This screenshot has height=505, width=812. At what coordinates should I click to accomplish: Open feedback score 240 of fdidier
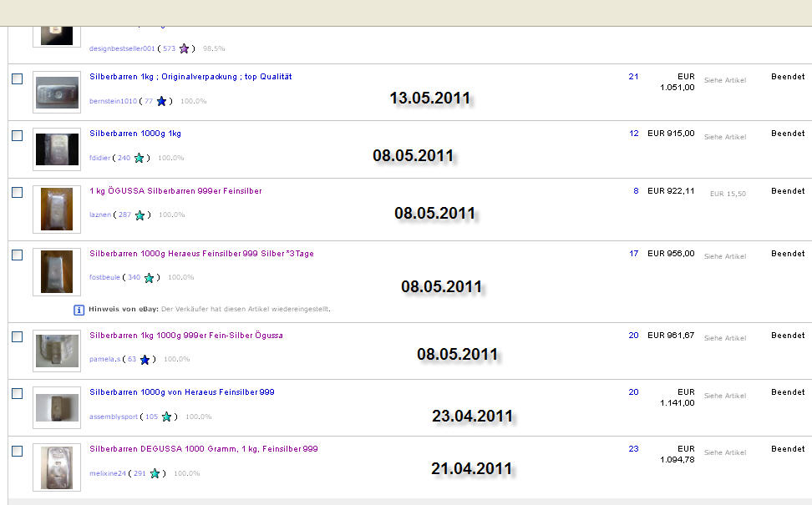124,158
